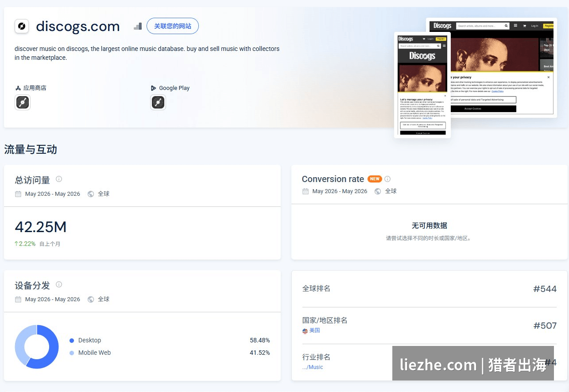Click the #544 global rank value
The image size is (569, 392).
point(545,289)
